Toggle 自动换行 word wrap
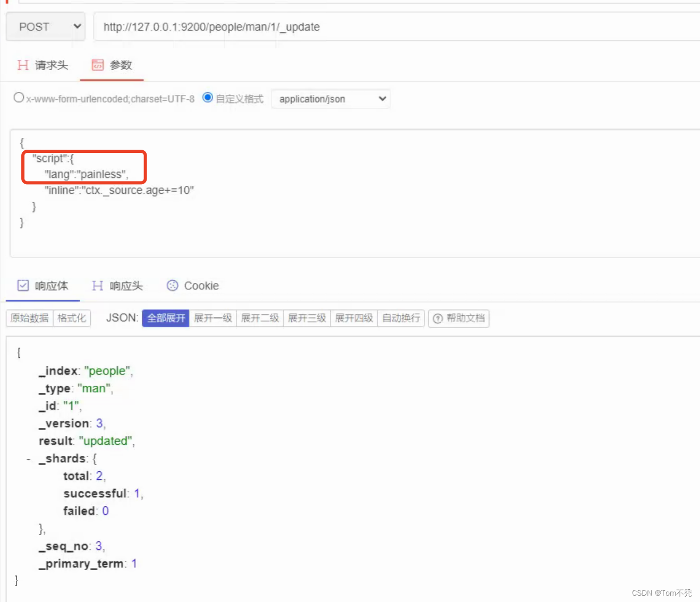This screenshot has height=602, width=700. tap(401, 318)
